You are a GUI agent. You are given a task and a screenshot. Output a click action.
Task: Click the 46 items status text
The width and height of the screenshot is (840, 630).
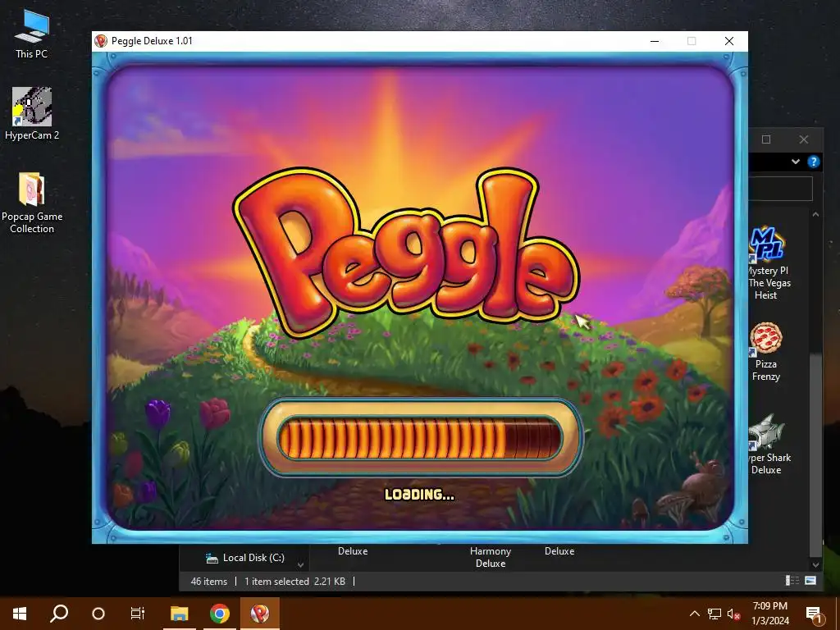point(209,582)
